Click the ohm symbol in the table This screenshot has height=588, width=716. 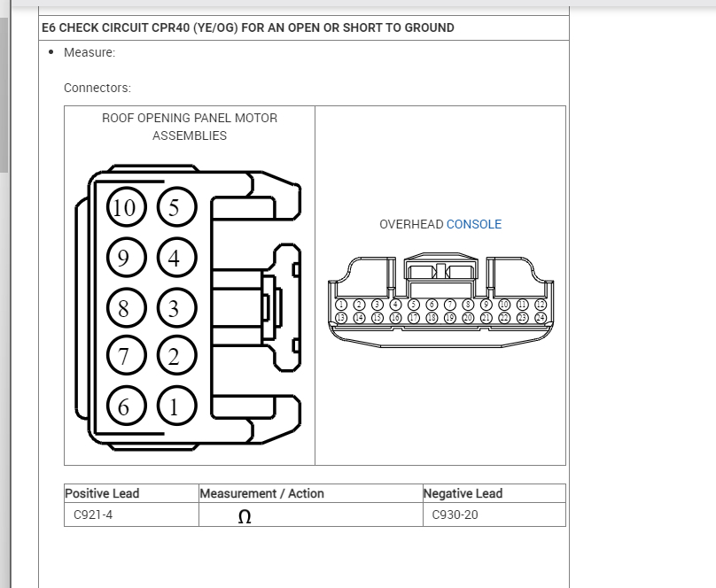[245, 516]
